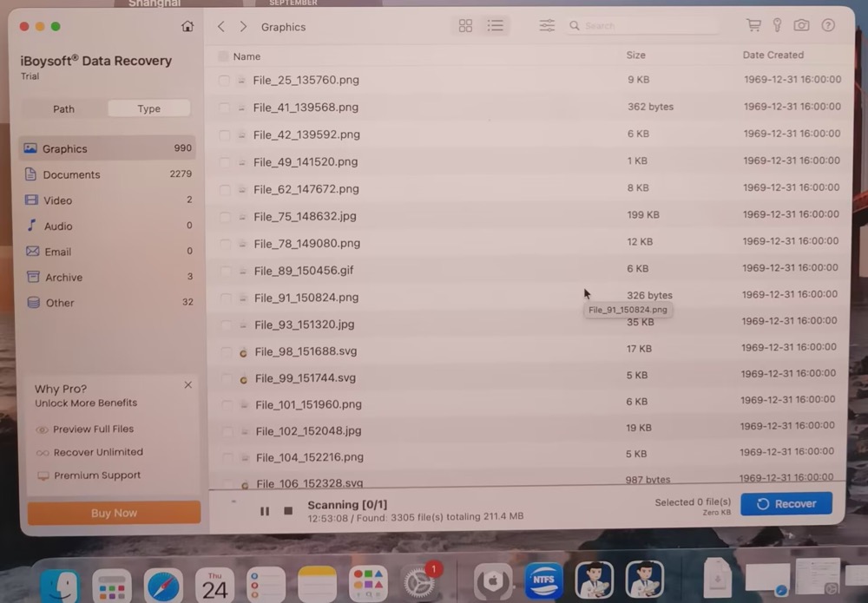The height and width of the screenshot is (603, 868).
Task: Sort by the Date Created column header
Action: [x=773, y=55]
